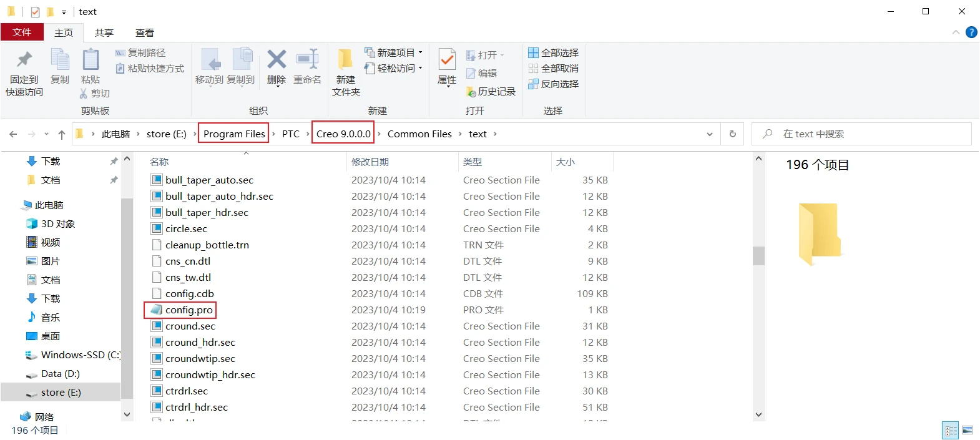Select Windows-SSD (C:) drive

(72, 355)
